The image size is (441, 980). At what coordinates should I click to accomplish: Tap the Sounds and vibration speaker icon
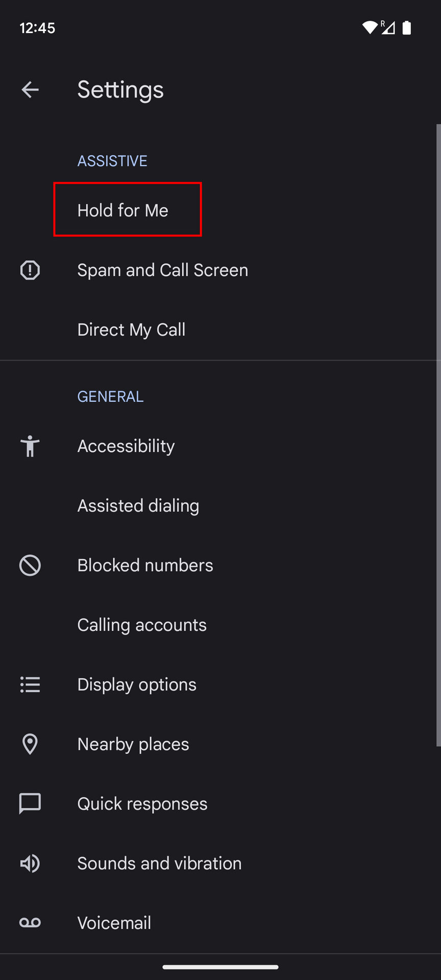(x=30, y=863)
